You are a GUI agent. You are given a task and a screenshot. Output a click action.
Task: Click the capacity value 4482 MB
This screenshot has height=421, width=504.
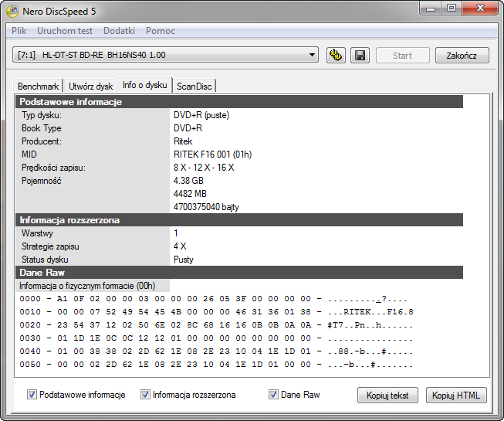[190, 194]
